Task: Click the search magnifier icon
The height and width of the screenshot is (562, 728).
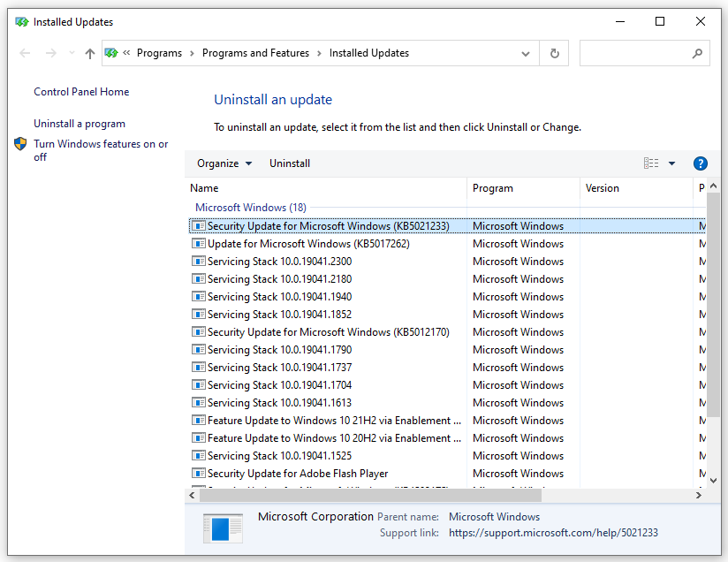Action: pos(697,53)
